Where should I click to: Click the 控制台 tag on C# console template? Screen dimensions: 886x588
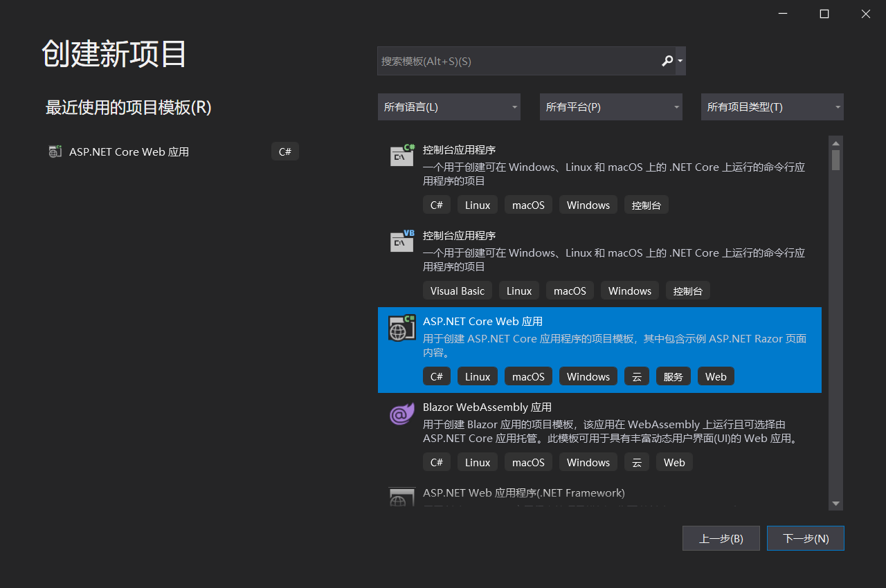tap(647, 205)
